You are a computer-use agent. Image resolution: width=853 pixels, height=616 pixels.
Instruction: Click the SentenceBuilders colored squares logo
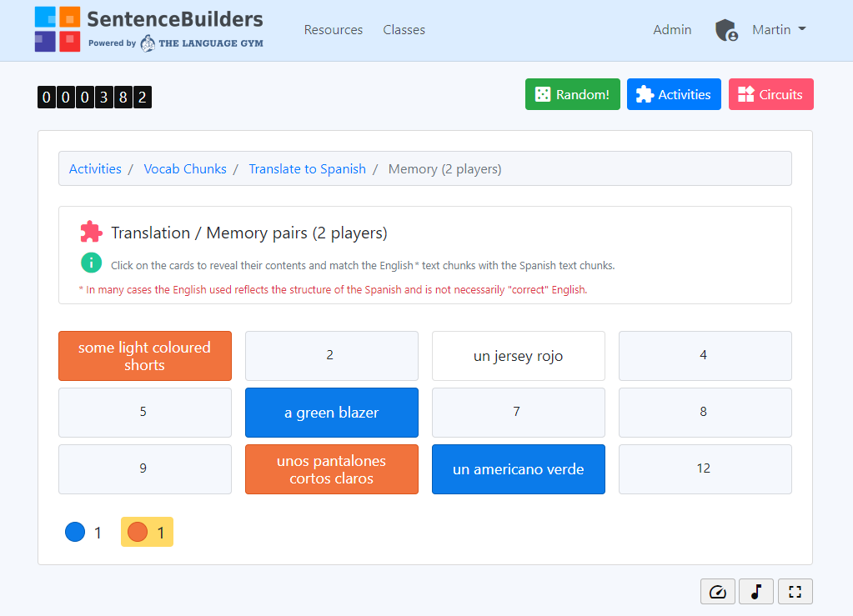pyautogui.click(x=58, y=29)
